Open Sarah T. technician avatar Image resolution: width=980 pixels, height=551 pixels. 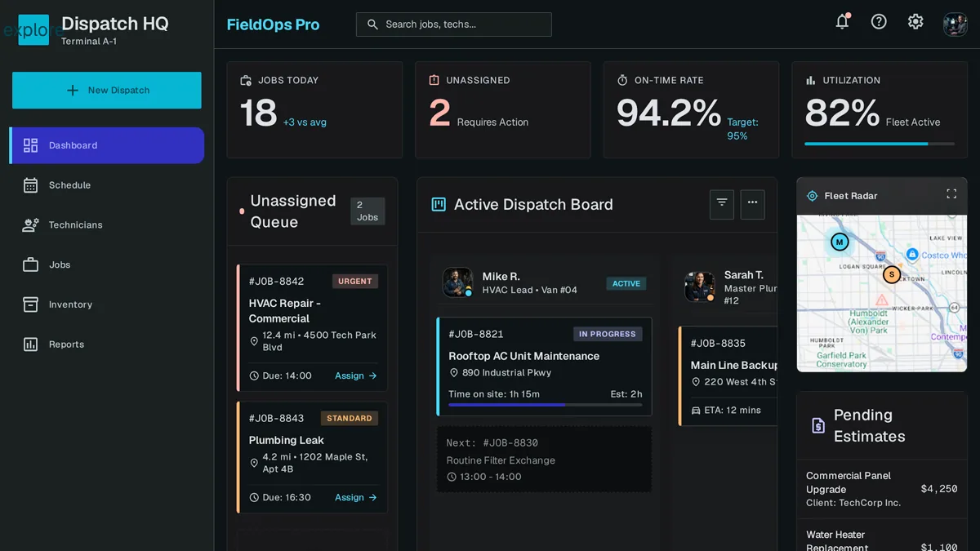click(700, 287)
